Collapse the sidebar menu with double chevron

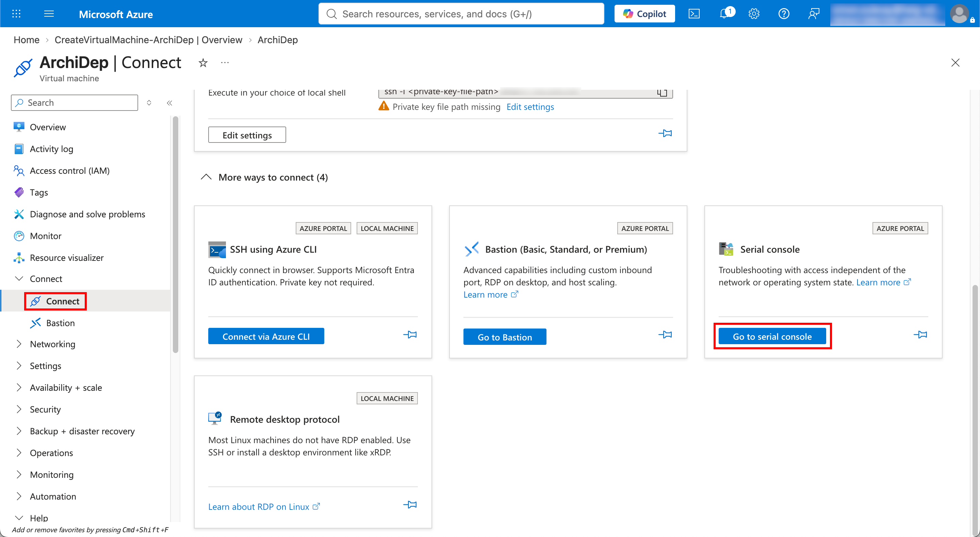coord(170,103)
